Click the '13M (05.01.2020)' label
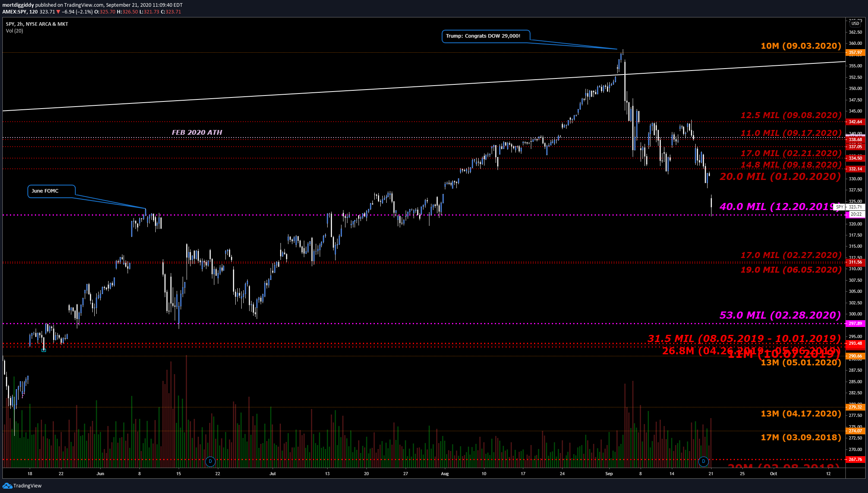Image resolution: width=868 pixels, height=493 pixels. click(801, 363)
